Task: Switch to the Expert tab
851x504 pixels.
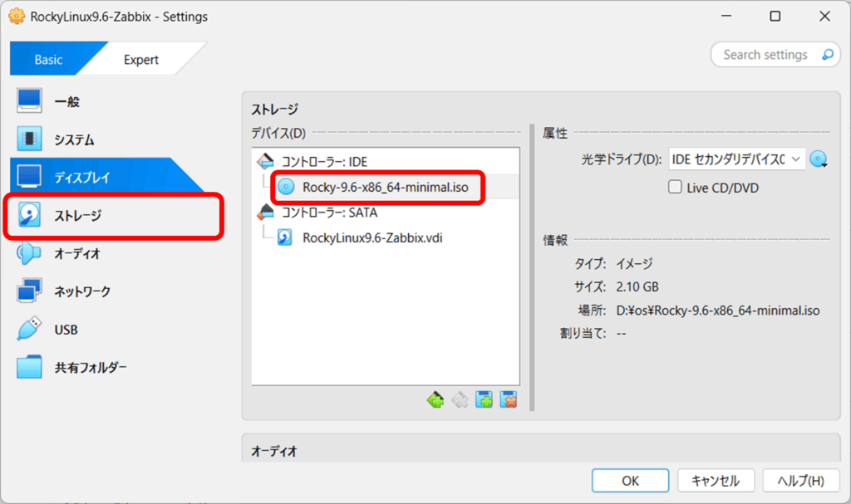Action: coord(141,59)
